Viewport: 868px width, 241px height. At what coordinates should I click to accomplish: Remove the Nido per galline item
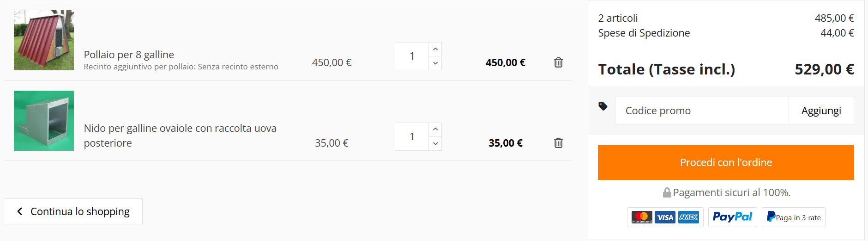558,143
